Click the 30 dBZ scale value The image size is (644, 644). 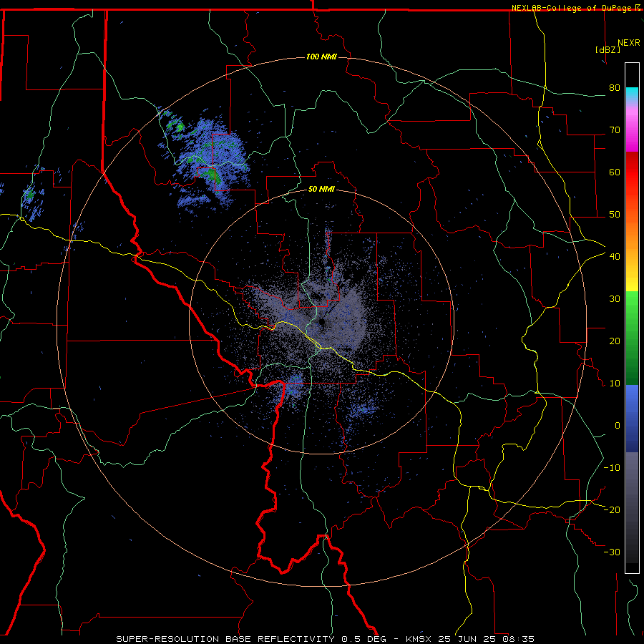pyautogui.click(x=615, y=299)
